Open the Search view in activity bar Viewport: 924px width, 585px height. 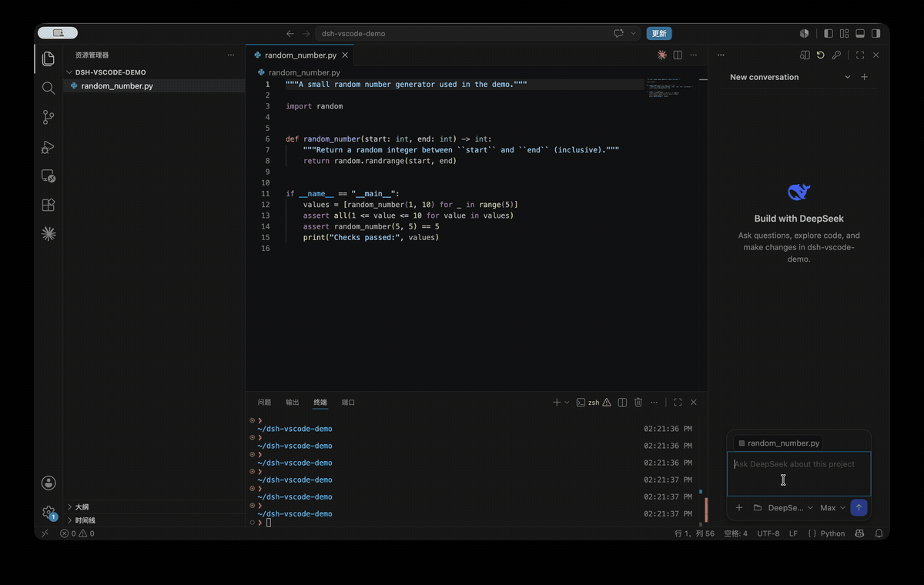[49, 88]
